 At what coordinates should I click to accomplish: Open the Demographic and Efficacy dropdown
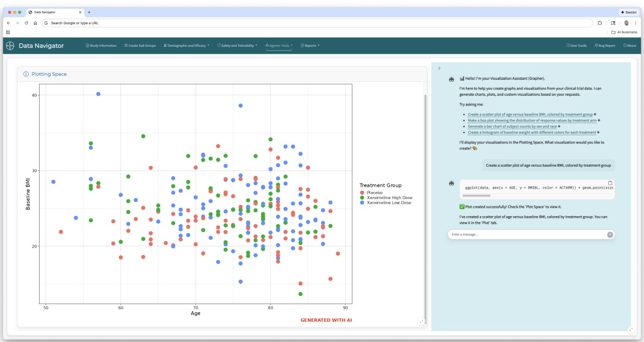(186, 46)
